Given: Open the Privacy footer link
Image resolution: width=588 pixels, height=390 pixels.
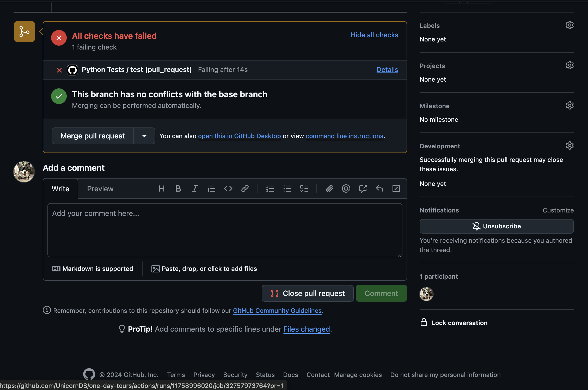Looking at the screenshot, I should tap(204, 375).
